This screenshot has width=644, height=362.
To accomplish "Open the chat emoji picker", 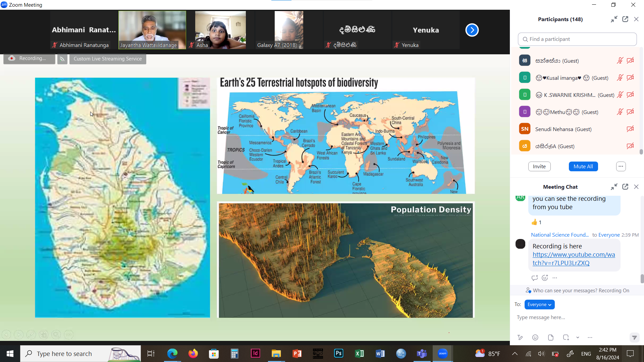I will tap(535, 338).
